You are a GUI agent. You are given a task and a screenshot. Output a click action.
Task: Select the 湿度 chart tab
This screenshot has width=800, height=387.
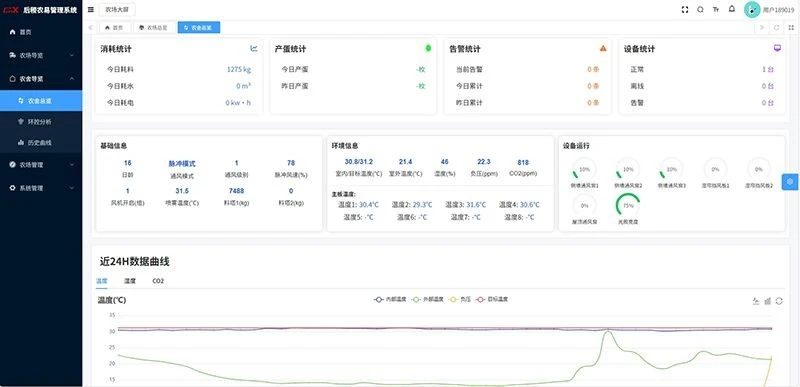point(130,281)
